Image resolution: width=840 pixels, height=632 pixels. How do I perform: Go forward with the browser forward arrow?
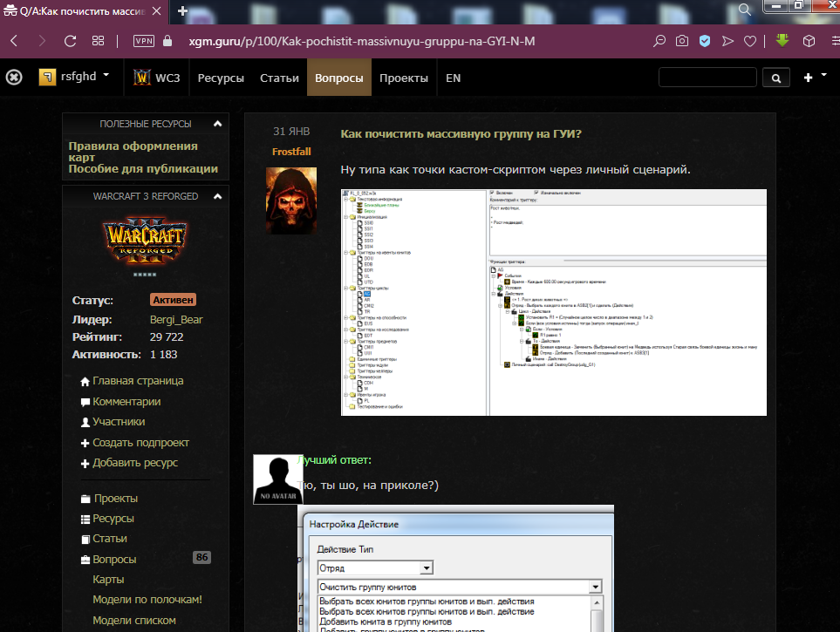(42, 41)
